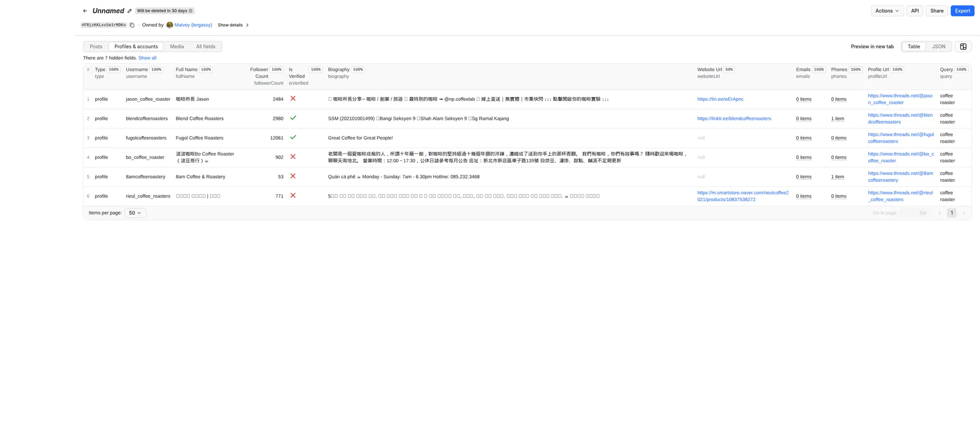
Task: Select the Posts tab
Action: (96, 47)
